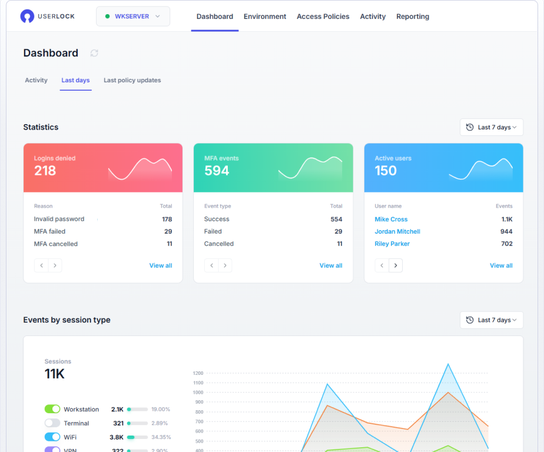Go to next page in Active users card
544x452 pixels.
396,265
